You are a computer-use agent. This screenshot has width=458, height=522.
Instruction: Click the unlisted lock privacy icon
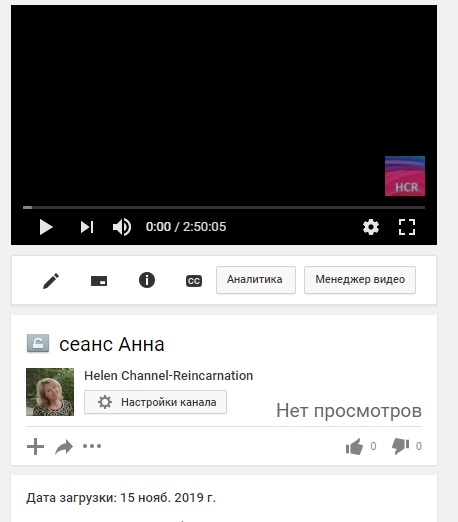point(38,343)
